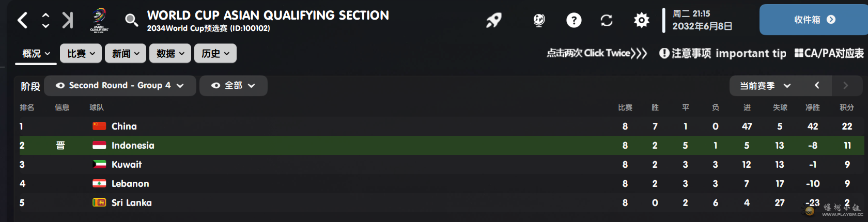Open the 比赛 dropdown menu
Screen dimensions: 868x222
(x=81, y=53)
